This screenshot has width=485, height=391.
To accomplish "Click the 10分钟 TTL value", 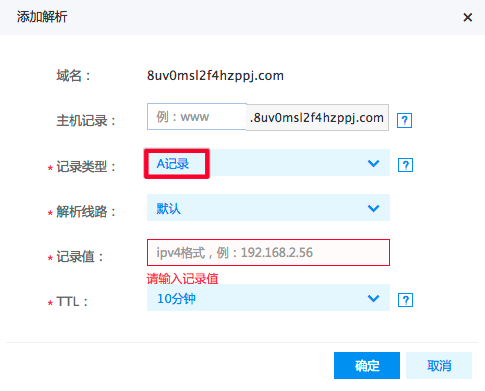I will coord(176,298).
